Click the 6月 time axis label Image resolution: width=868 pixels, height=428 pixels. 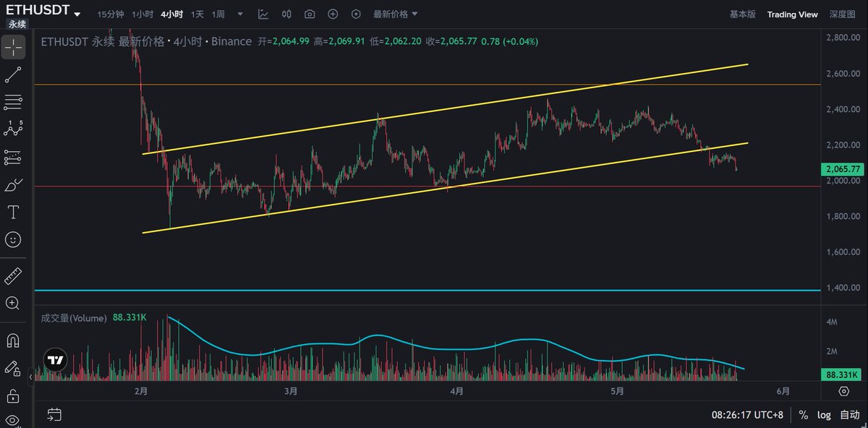coord(783,391)
